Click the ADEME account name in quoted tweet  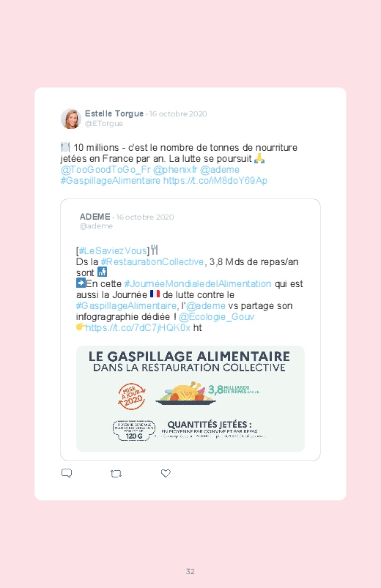click(95, 217)
